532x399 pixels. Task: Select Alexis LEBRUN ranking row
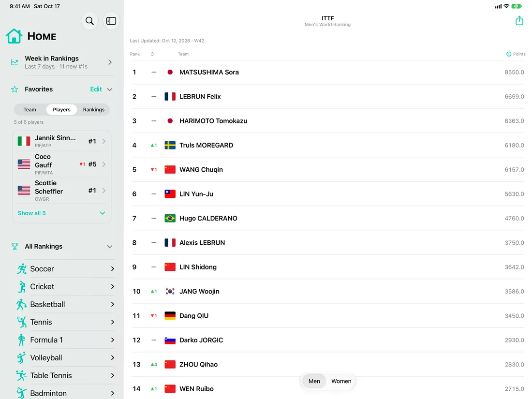click(x=328, y=243)
